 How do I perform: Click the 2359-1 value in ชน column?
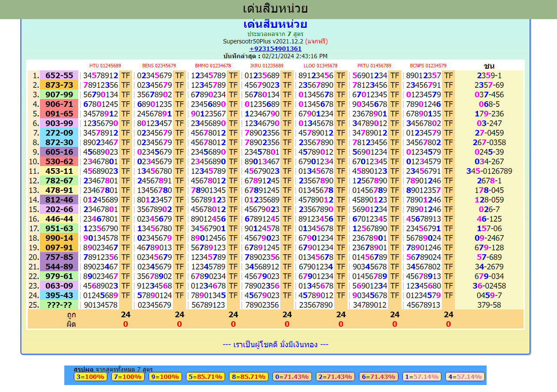click(489, 75)
